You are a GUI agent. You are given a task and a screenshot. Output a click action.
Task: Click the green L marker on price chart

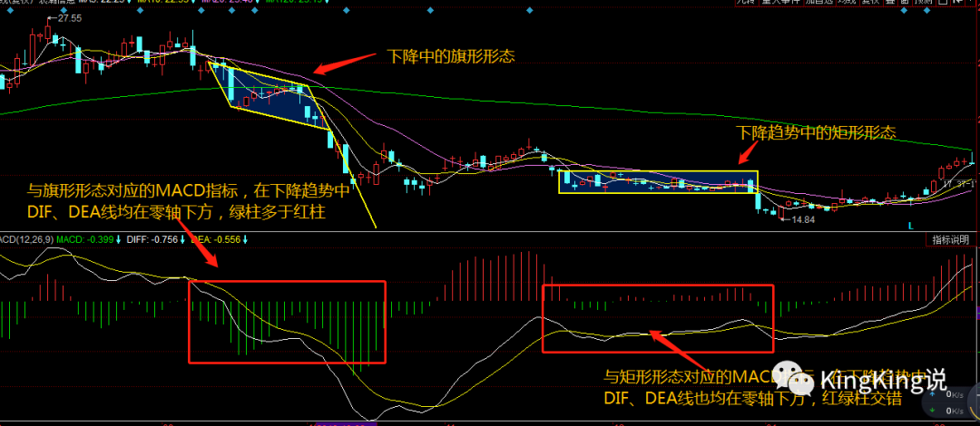[911, 224]
